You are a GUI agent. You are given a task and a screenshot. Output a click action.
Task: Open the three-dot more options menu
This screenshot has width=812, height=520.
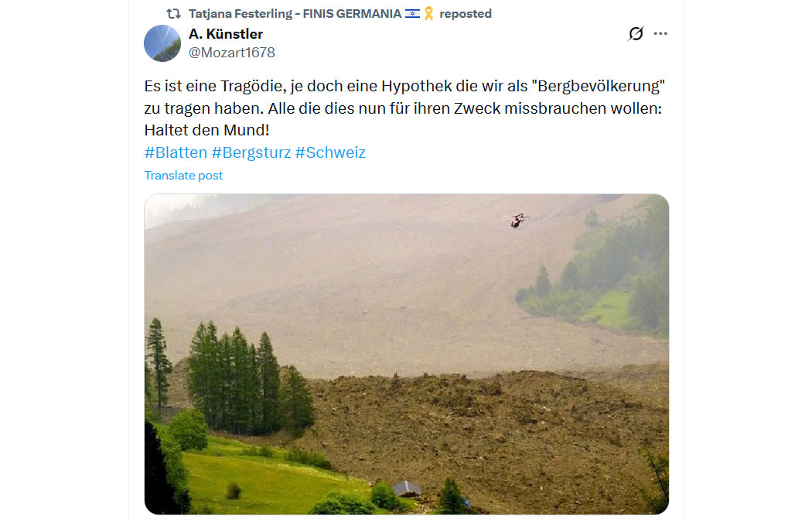tap(660, 34)
